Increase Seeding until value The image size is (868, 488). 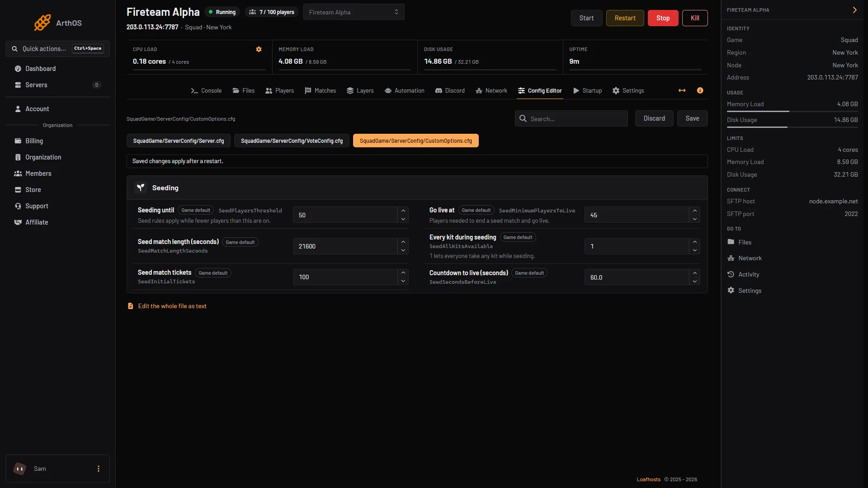403,211
